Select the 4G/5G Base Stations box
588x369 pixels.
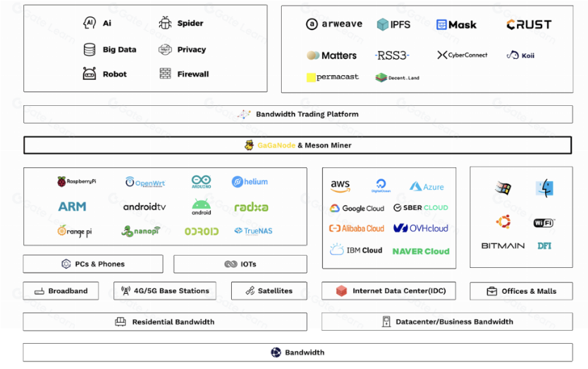(165, 291)
